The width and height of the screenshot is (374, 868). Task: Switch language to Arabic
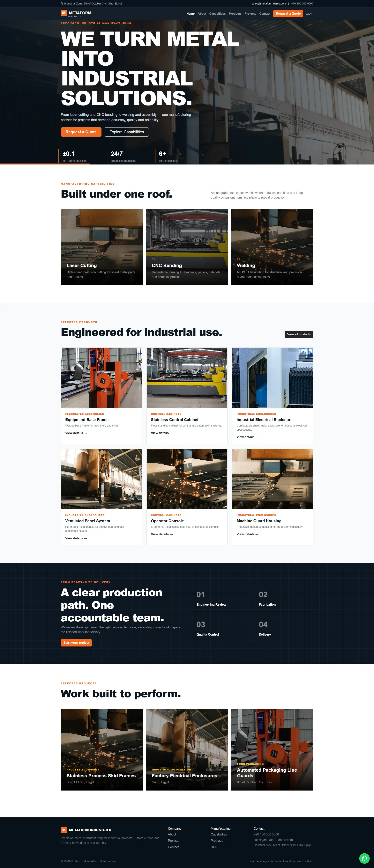(x=309, y=14)
